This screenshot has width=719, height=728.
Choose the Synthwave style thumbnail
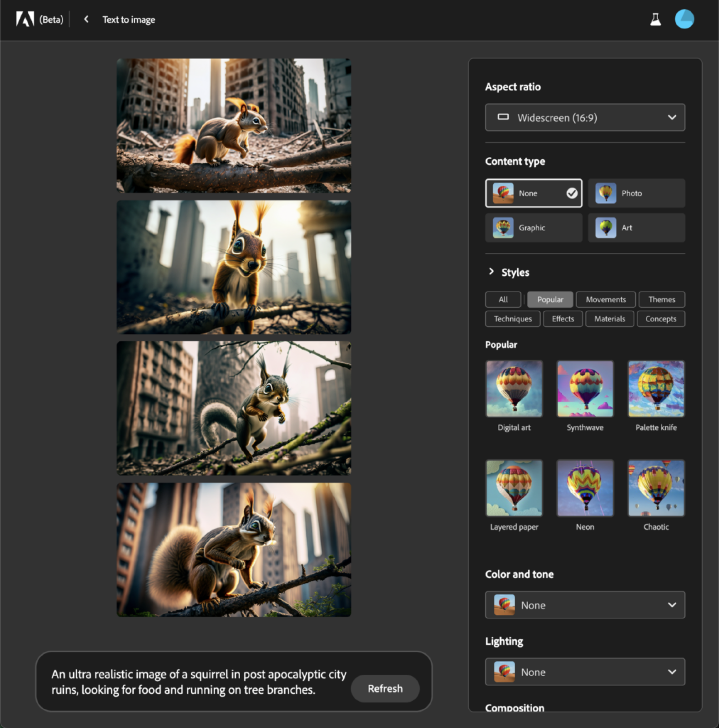pyautogui.click(x=585, y=389)
